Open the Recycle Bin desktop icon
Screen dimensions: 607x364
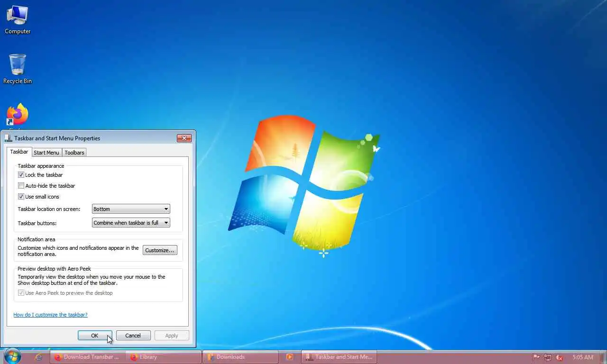[x=18, y=69]
